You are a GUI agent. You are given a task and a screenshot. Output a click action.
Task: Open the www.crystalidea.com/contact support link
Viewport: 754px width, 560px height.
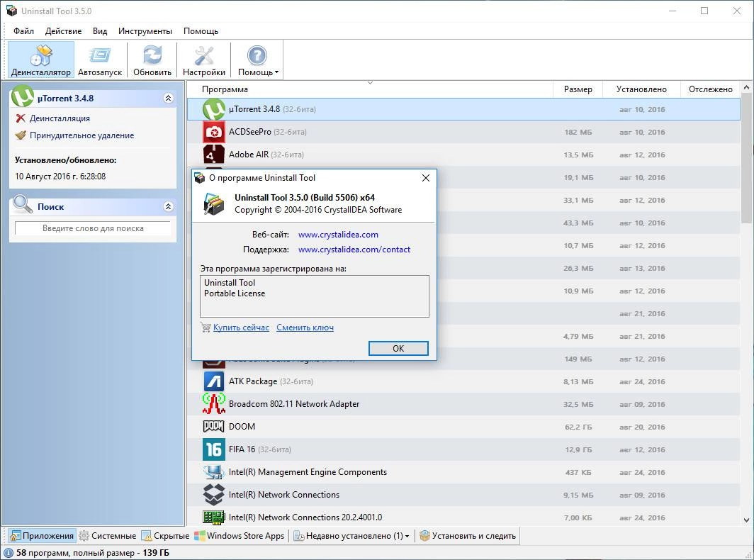pos(354,250)
